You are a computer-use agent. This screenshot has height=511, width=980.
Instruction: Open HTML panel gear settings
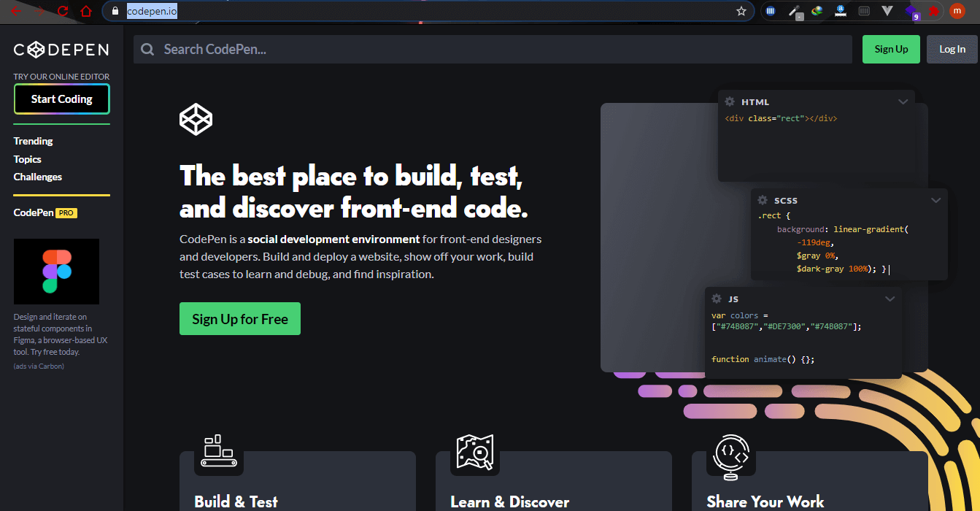[730, 101]
